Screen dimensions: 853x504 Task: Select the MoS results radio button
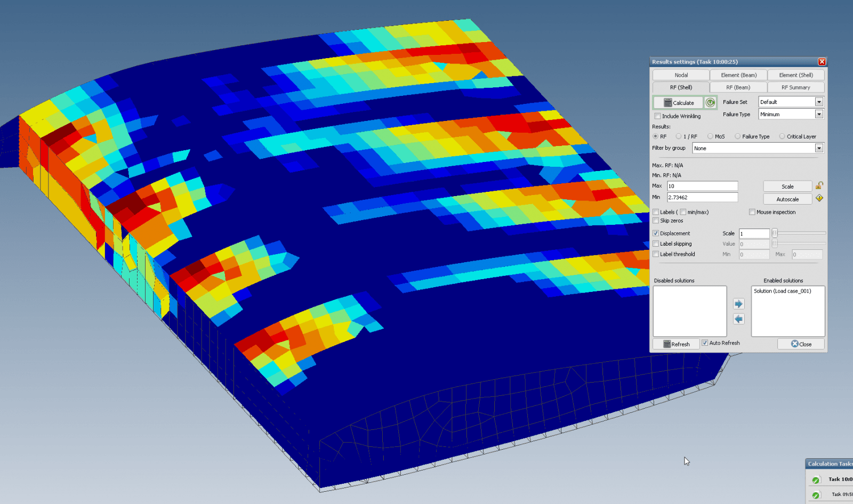click(x=710, y=136)
